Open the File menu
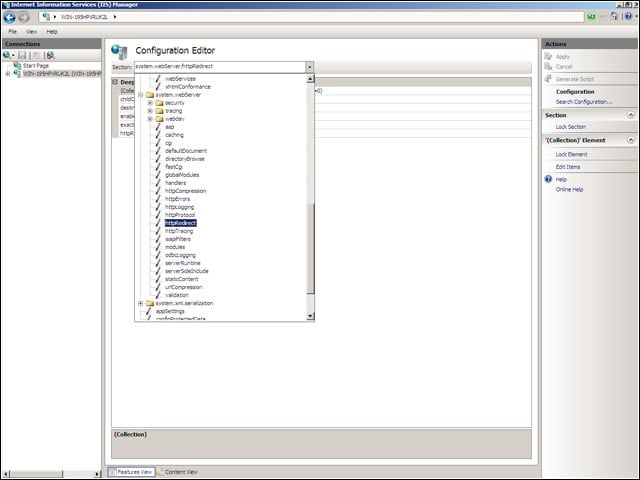The image size is (640, 480). (x=13, y=31)
